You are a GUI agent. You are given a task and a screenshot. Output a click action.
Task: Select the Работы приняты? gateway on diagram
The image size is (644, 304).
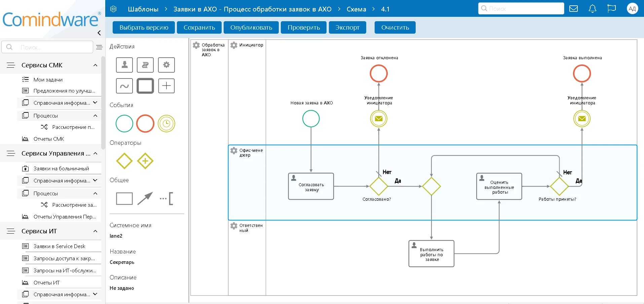[x=559, y=186]
